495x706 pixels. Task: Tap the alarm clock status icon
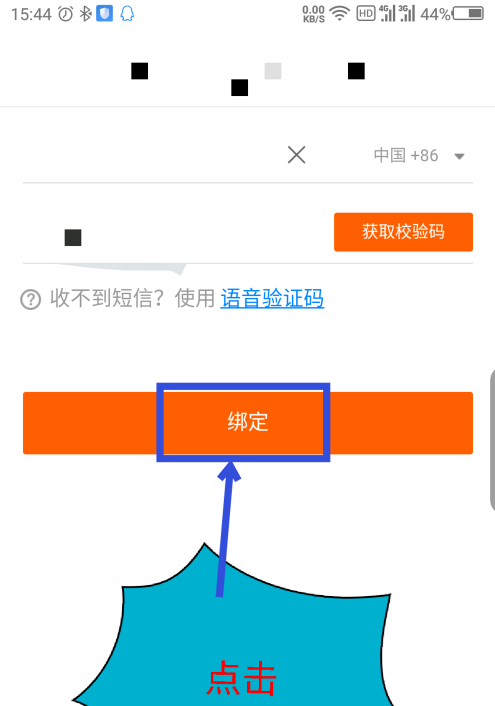pos(66,14)
